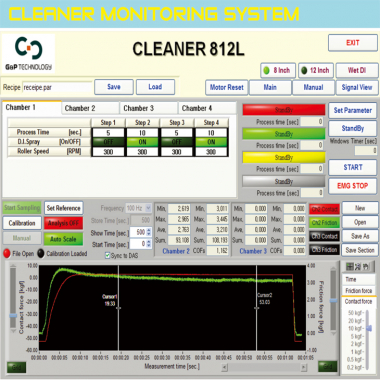Switch to the Chamber 1 tab
This screenshot has height=380, width=380.
(x=32, y=107)
